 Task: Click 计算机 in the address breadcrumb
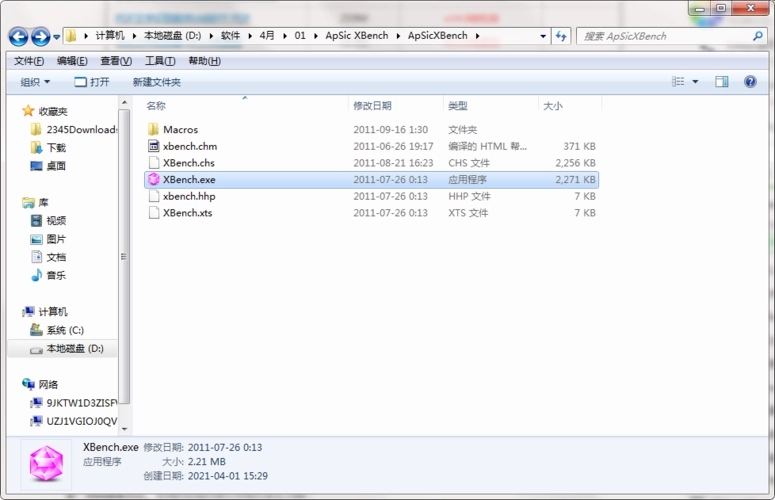[110, 36]
